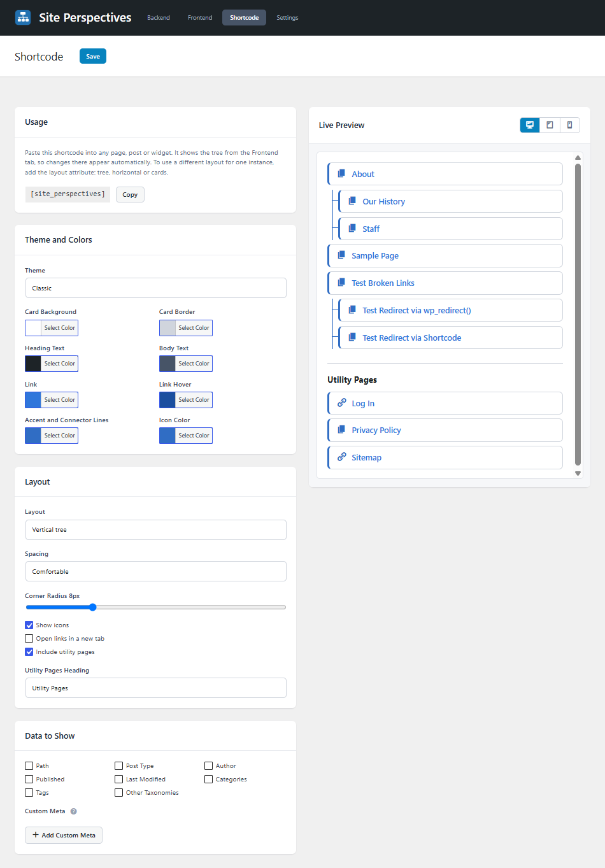Toggle Include utility pages checkbox
Screen dimensions: 605x868
29,652
